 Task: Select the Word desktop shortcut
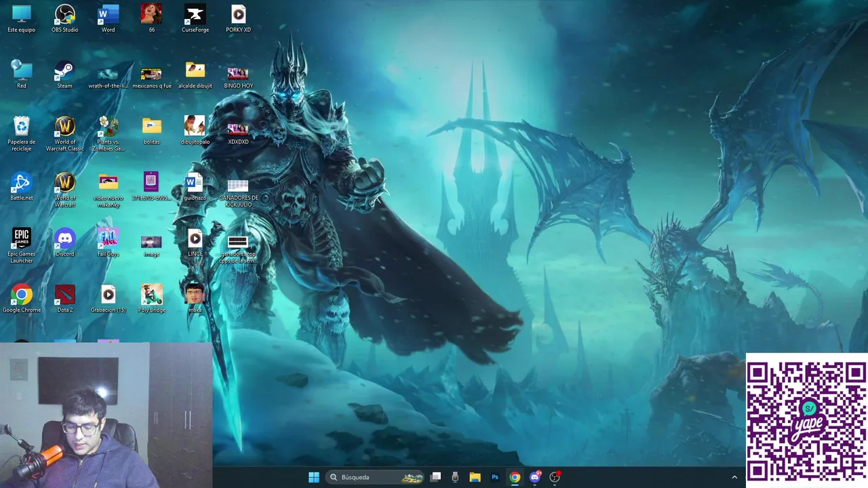pos(108,19)
